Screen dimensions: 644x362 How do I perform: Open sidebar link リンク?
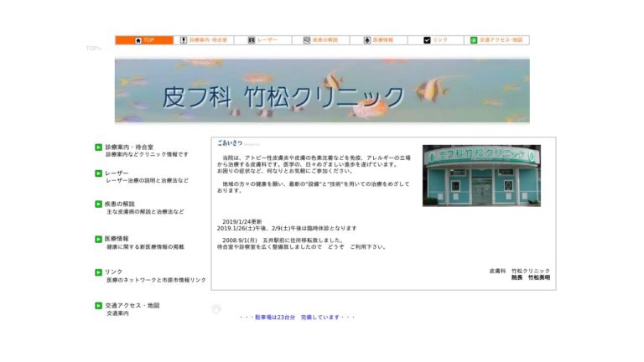point(113,271)
